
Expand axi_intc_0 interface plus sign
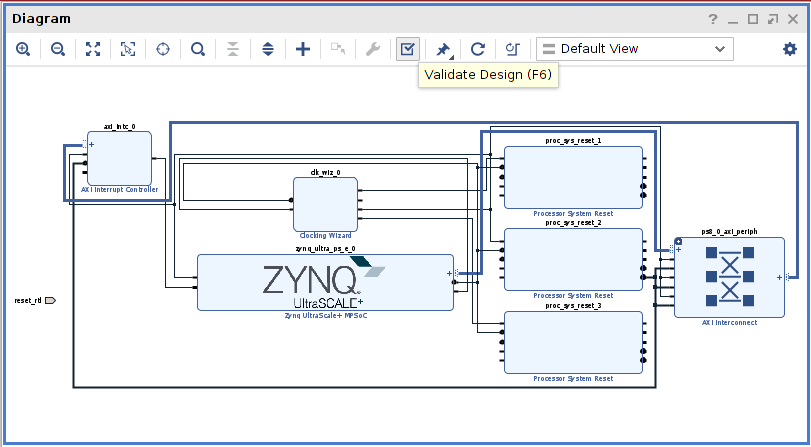[x=92, y=145]
